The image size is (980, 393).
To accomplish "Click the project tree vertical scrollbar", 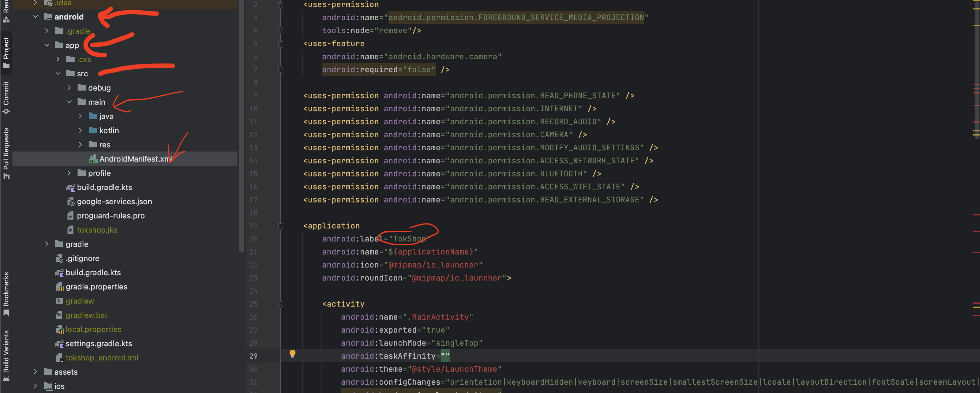I will [x=241, y=125].
